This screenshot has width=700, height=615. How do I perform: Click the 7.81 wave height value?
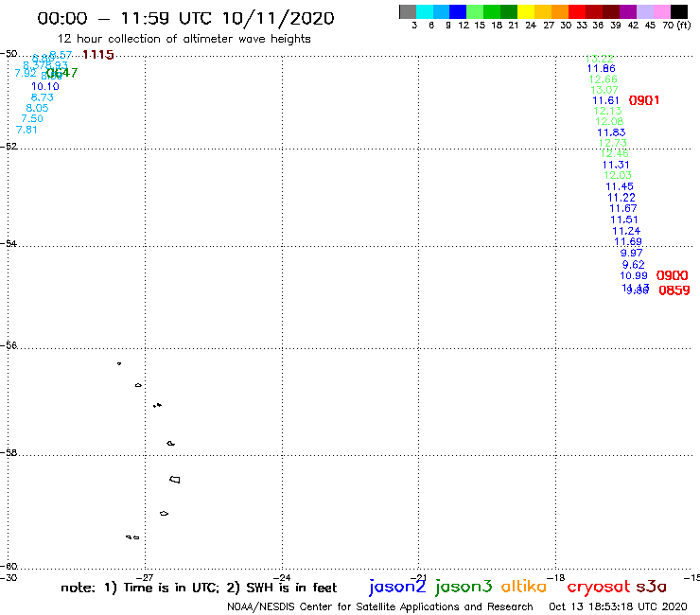pyautogui.click(x=26, y=130)
